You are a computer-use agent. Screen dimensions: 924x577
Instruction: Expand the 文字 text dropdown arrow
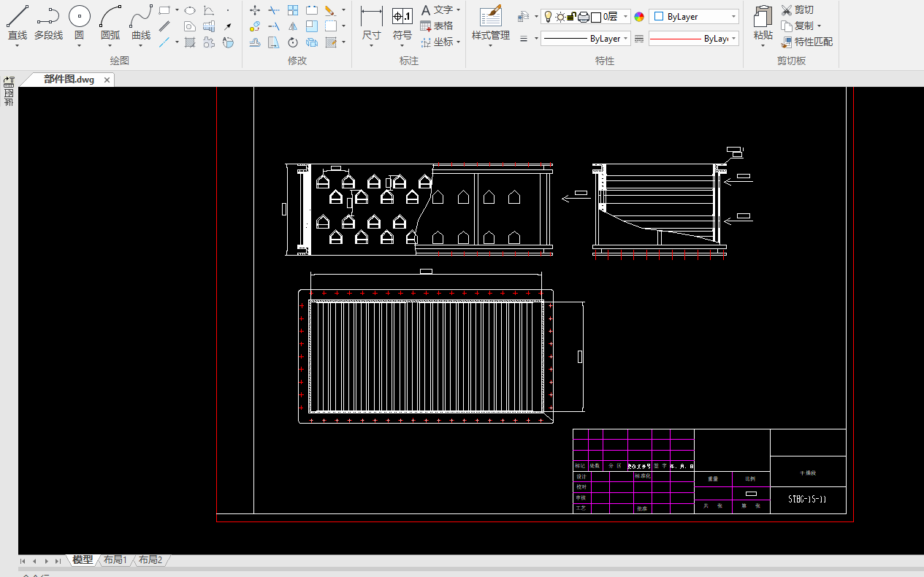coord(458,10)
